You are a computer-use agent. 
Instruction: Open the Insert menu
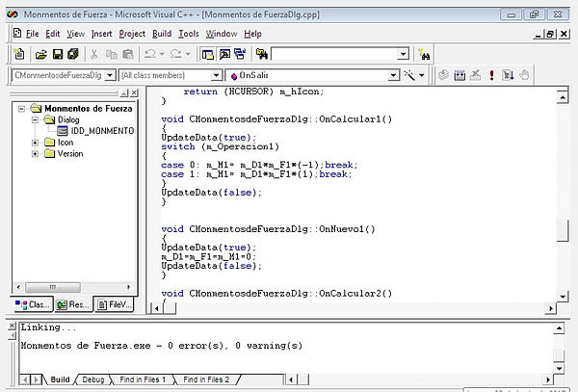[x=102, y=34]
